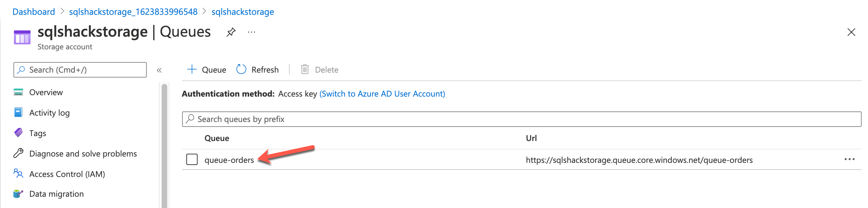
Task: Collapse the sidebar with double-chevron
Action: pos(159,70)
